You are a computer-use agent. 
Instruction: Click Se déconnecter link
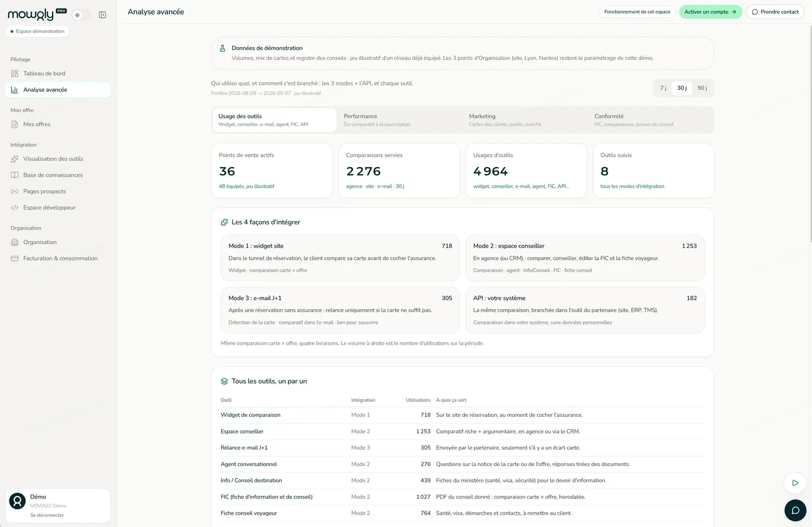[47, 515]
